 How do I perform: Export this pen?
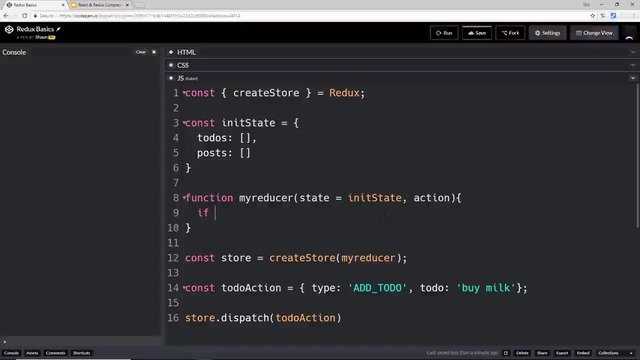click(x=562, y=353)
